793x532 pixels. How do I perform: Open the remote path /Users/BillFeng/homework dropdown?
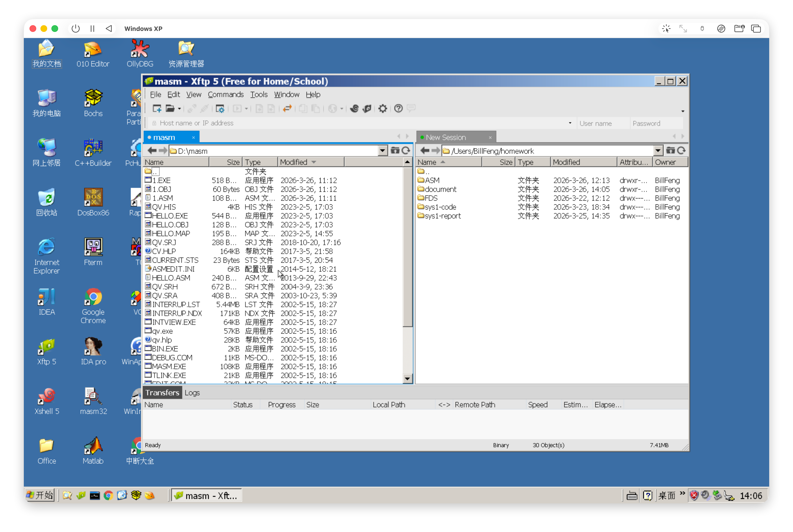coord(658,151)
